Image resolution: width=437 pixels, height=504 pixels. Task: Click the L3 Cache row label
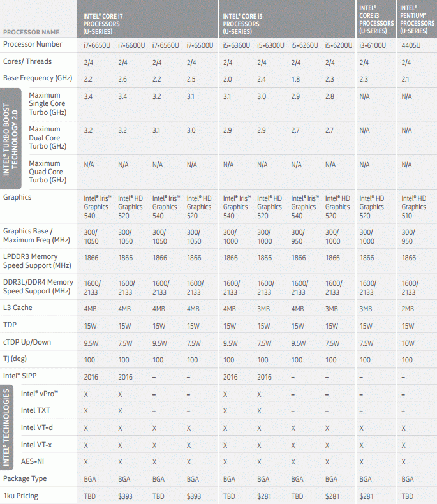point(18,308)
